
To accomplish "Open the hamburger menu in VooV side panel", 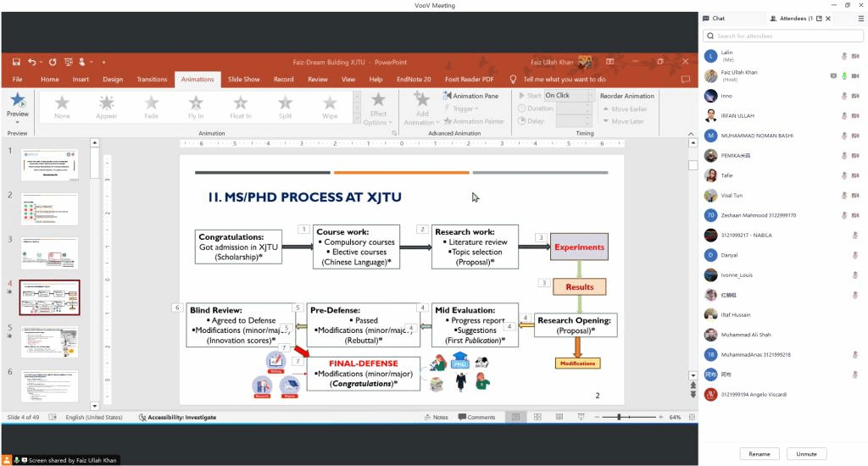I will pos(861,19).
